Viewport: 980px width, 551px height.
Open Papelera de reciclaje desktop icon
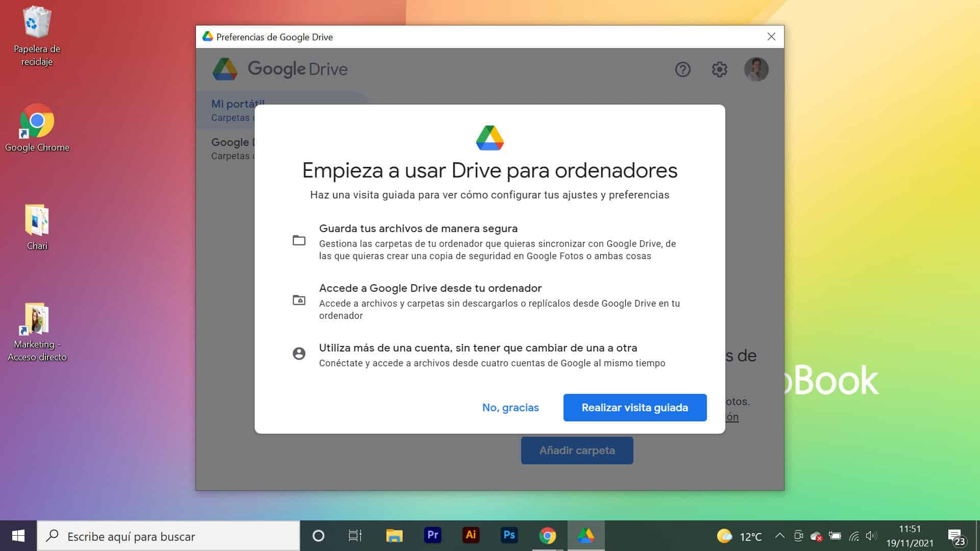coord(37,36)
